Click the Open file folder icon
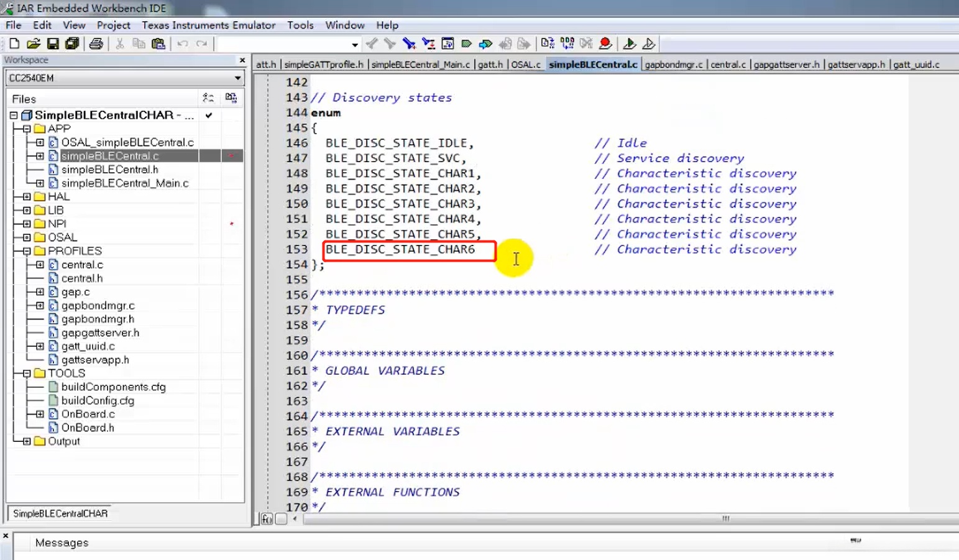This screenshot has height=560, width=959. click(x=34, y=44)
